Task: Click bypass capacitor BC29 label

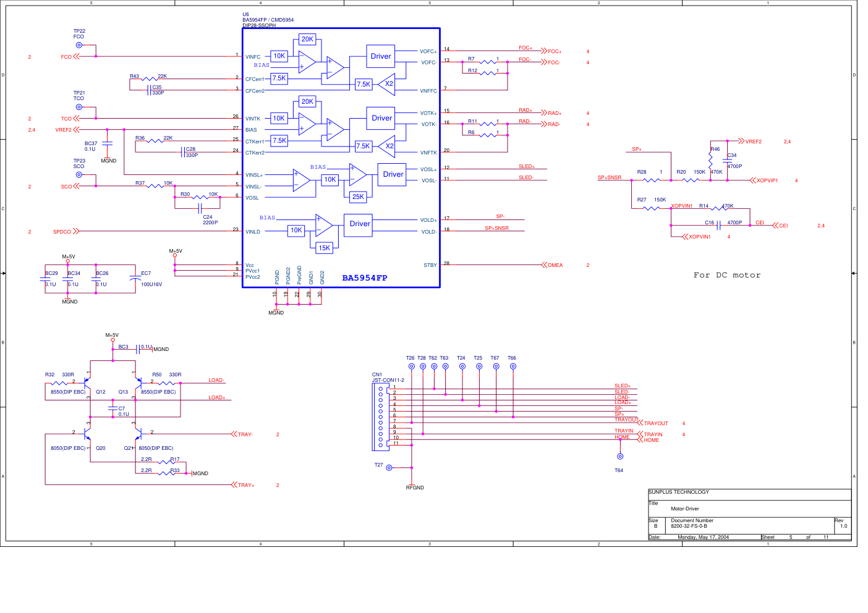Action: [51, 273]
